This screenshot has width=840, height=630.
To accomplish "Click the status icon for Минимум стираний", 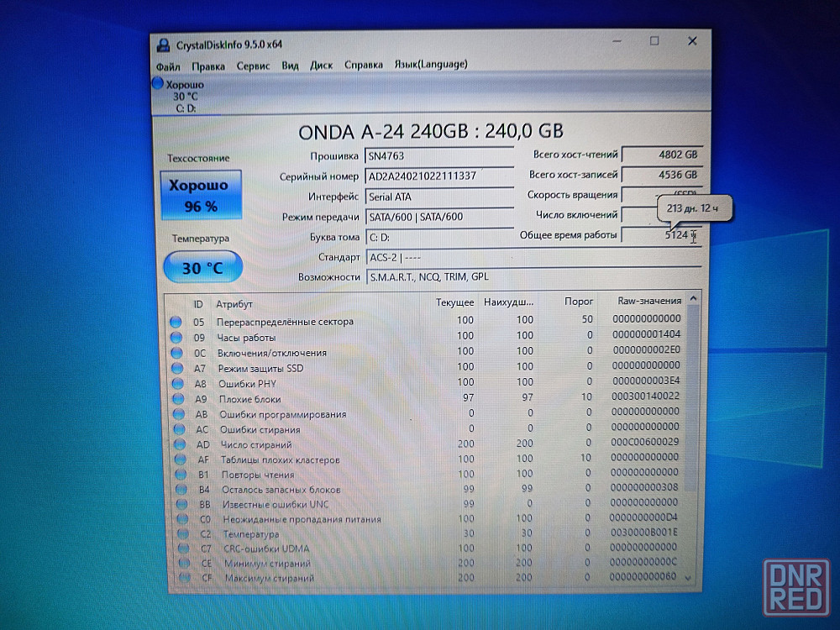I will pos(184,563).
